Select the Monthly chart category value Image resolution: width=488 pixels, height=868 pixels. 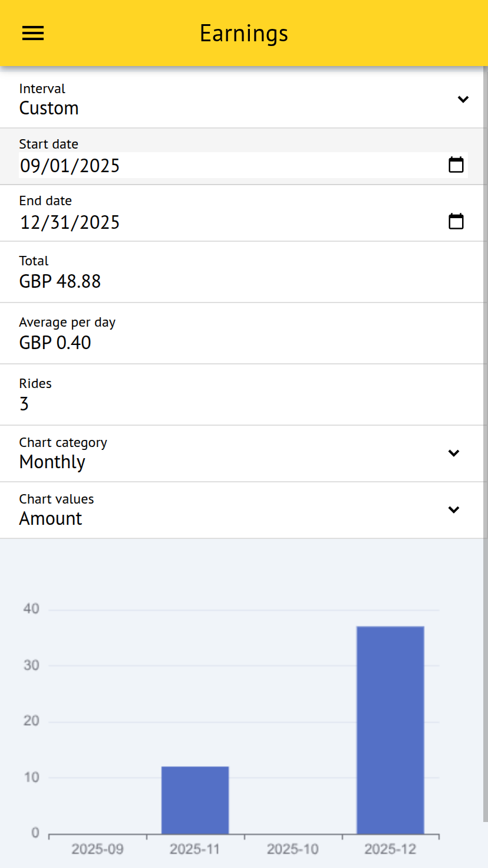tap(52, 462)
